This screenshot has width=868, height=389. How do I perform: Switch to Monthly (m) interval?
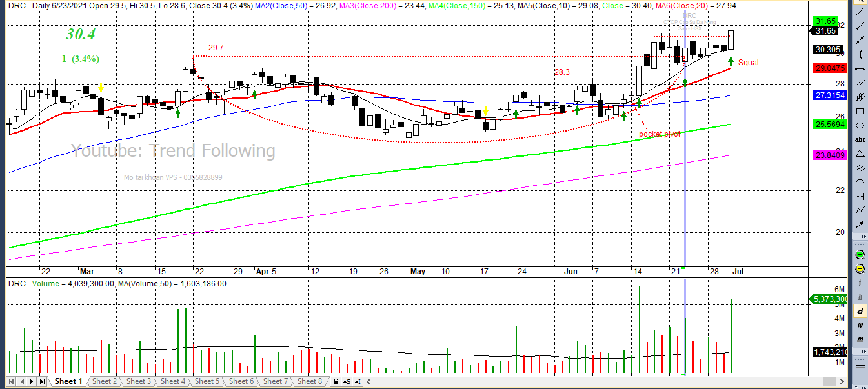coord(860,340)
